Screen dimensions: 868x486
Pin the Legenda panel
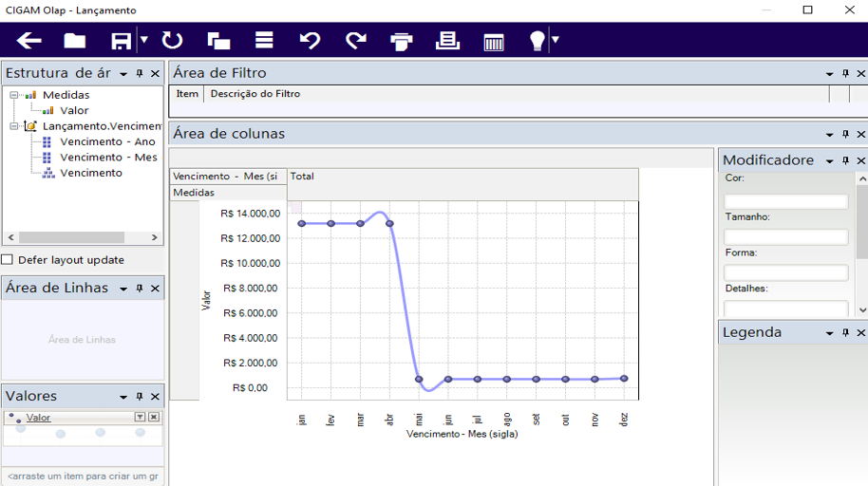[x=845, y=332]
